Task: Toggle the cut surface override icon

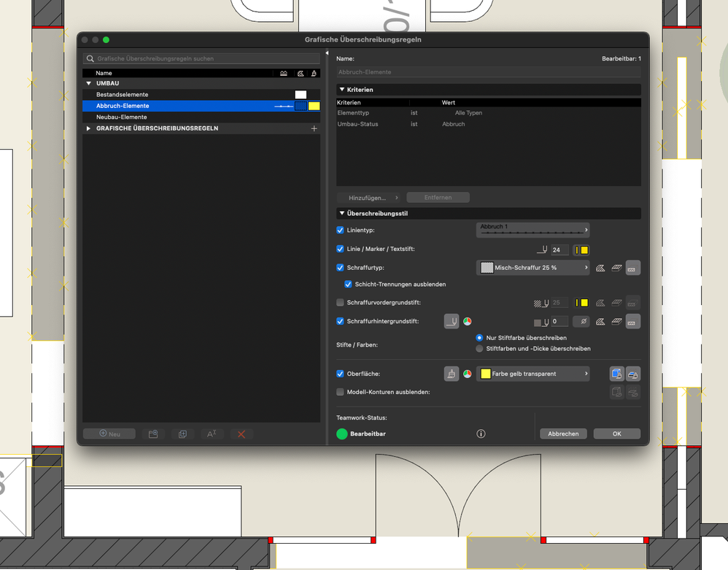Action: [633, 374]
